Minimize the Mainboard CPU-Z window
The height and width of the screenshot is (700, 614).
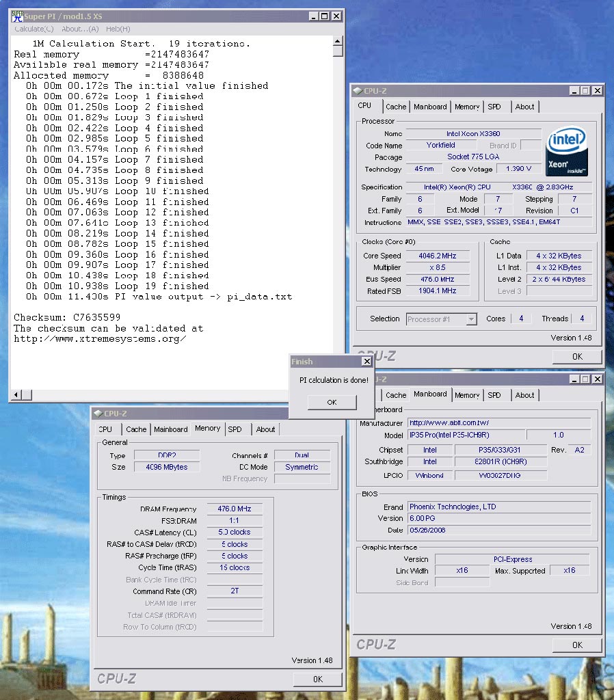tap(575, 379)
